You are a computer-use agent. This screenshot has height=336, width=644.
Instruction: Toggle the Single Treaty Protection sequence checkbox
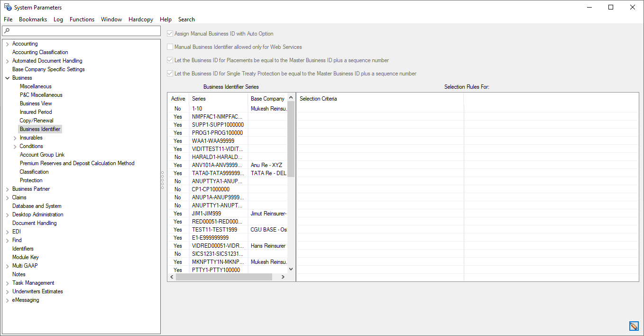click(169, 74)
